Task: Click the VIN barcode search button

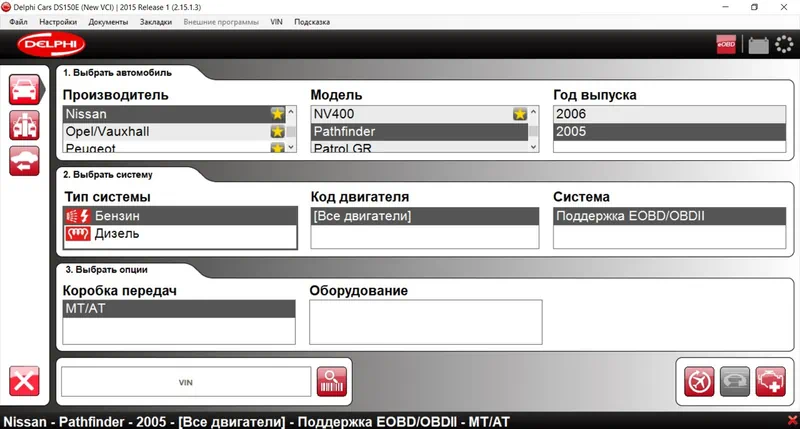Action: click(x=332, y=382)
